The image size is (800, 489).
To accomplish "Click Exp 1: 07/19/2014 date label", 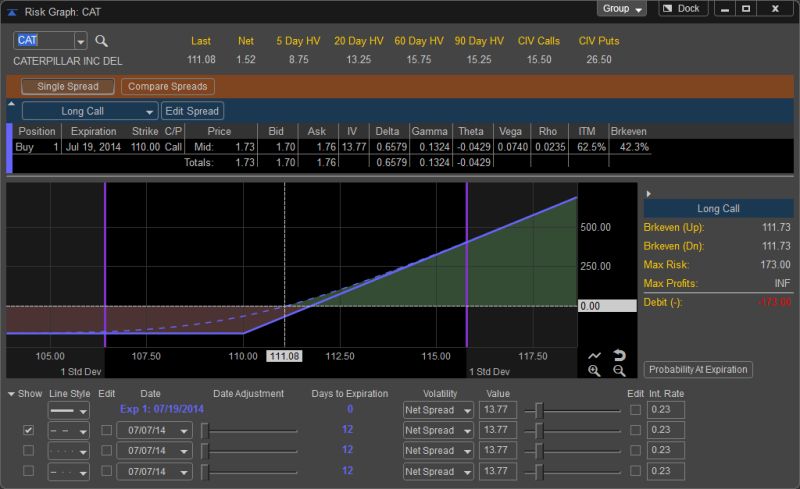I will click(162, 409).
